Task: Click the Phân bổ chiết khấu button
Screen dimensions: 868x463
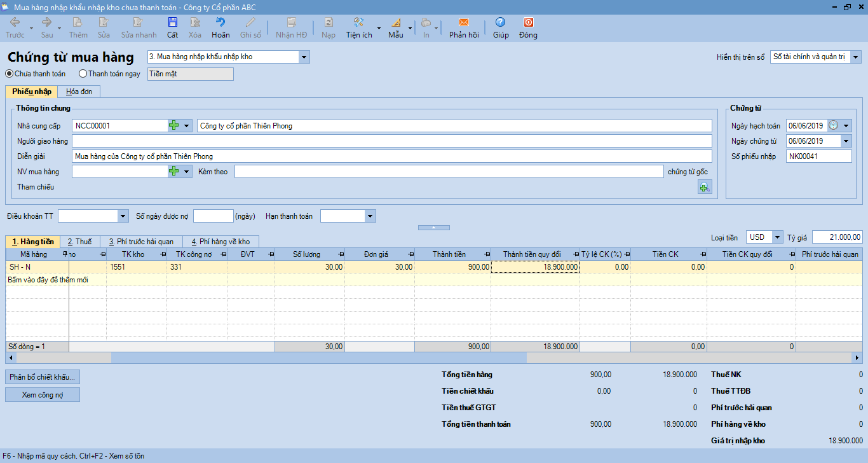Action: 43,377
